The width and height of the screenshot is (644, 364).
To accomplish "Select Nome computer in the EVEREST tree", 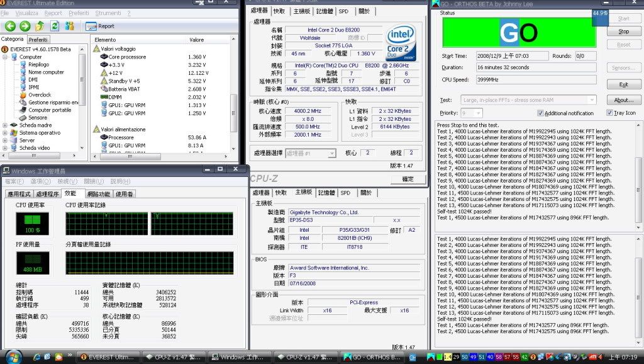I will (x=46, y=72).
